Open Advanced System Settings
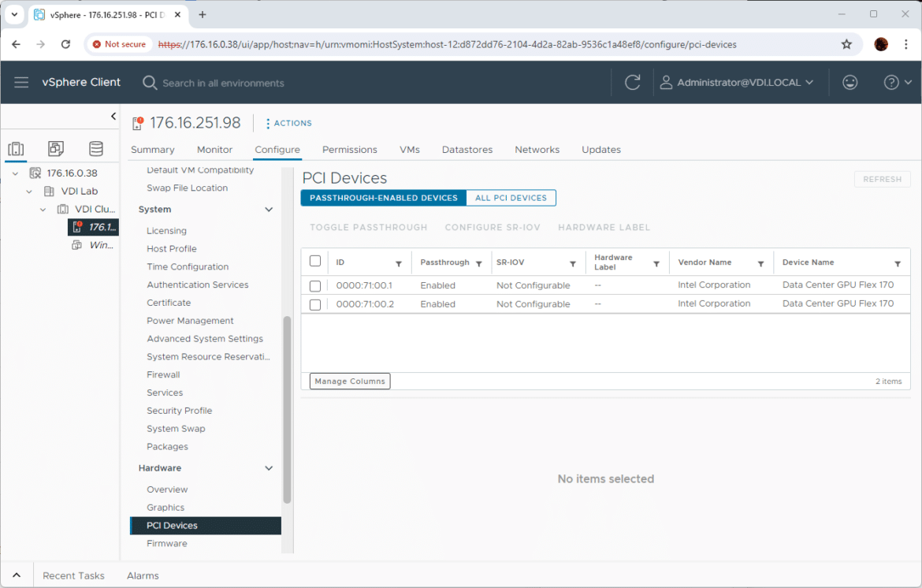The image size is (922, 588). [205, 339]
